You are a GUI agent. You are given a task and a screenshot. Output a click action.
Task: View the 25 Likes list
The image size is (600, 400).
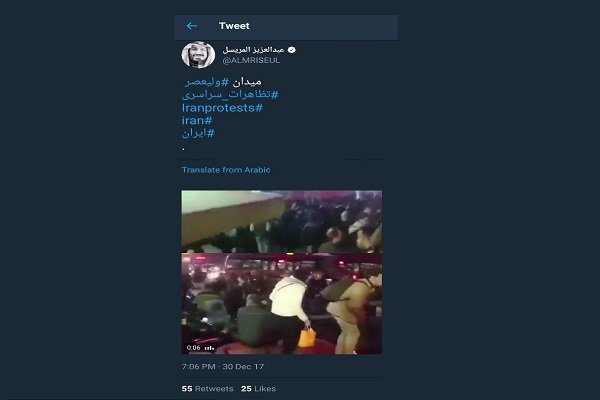pyautogui.click(x=258, y=389)
